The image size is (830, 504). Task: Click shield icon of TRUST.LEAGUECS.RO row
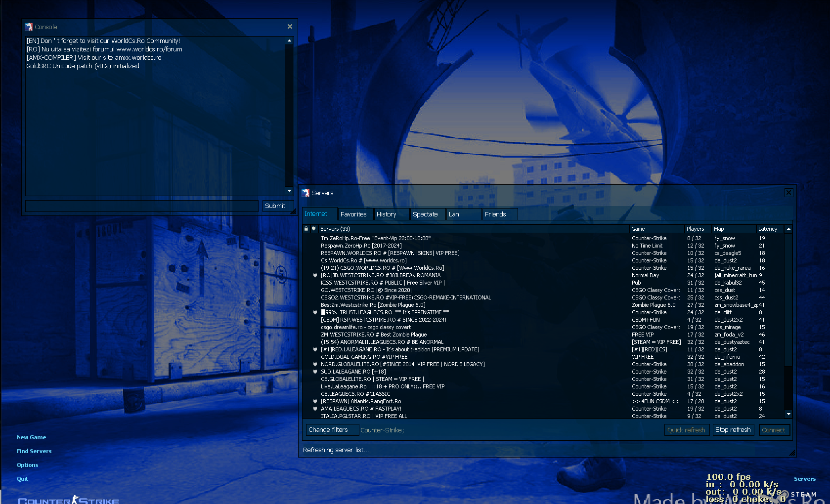click(x=315, y=312)
